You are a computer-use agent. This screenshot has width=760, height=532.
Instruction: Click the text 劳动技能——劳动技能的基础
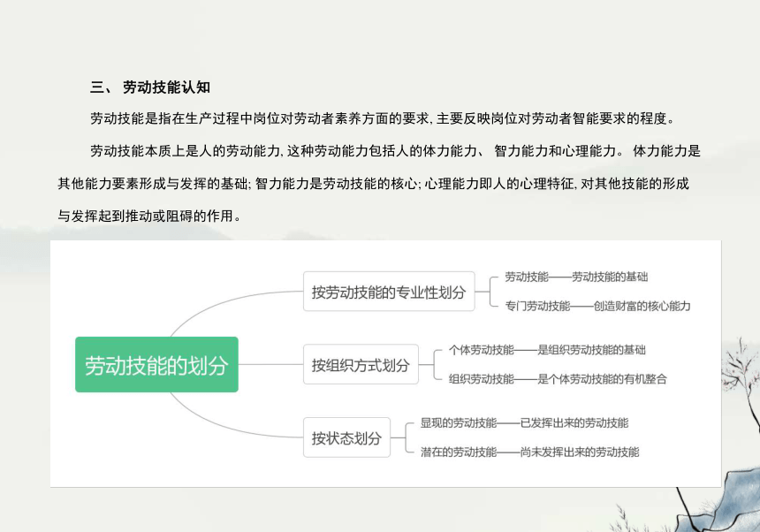tap(576, 277)
